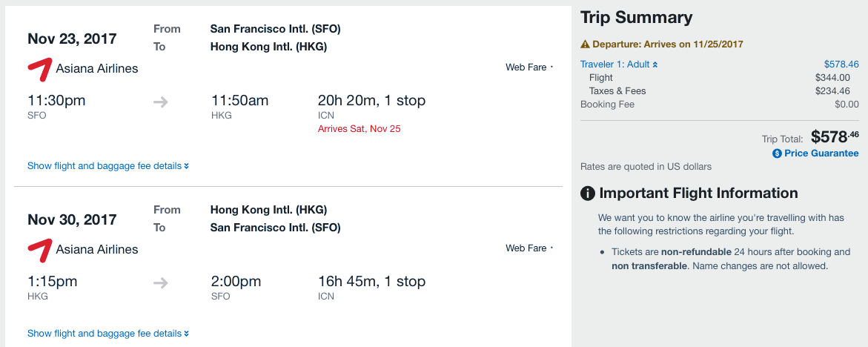Click the Nov 30, 2017 date heading
This screenshot has height=347, width=868.
72,220
